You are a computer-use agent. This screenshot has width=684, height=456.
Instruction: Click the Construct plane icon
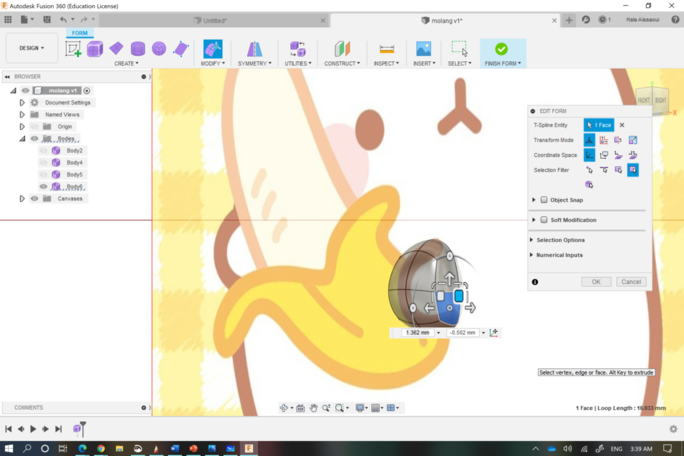click(x=342, y=49)
